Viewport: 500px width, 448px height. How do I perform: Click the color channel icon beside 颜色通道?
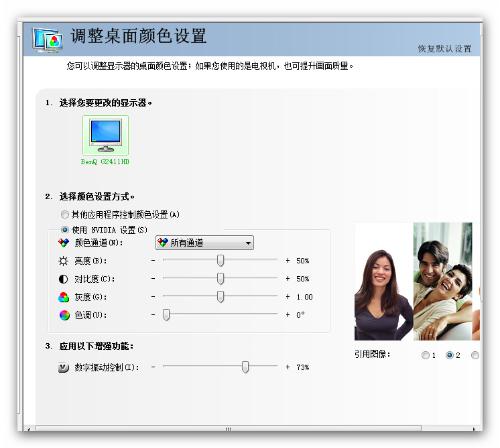click(x=63, y=243)
